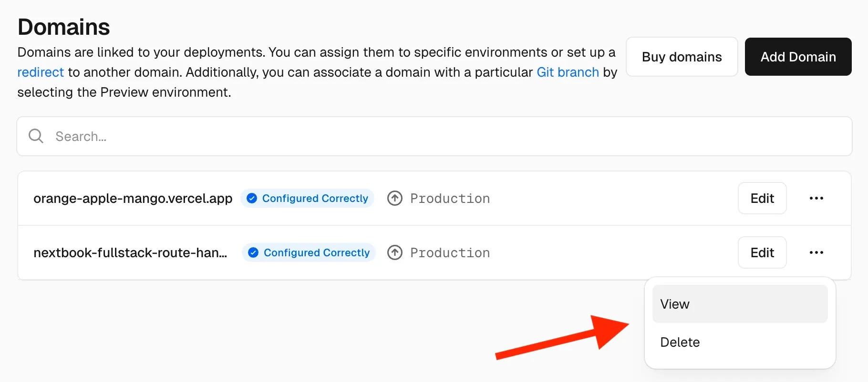Screen dimensions: 868x382
Task: Click the nextbook-fullstack-route-han domain name
Action: [130, 252]
